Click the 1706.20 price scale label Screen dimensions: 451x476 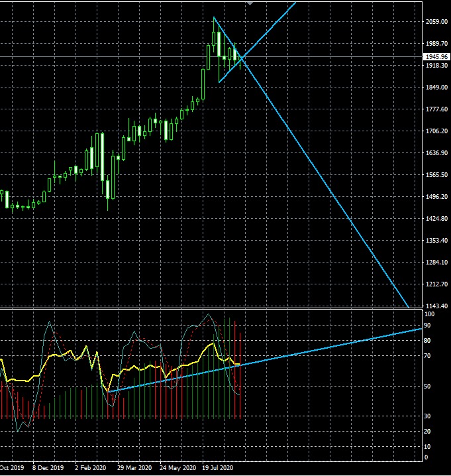click(436, 131)
